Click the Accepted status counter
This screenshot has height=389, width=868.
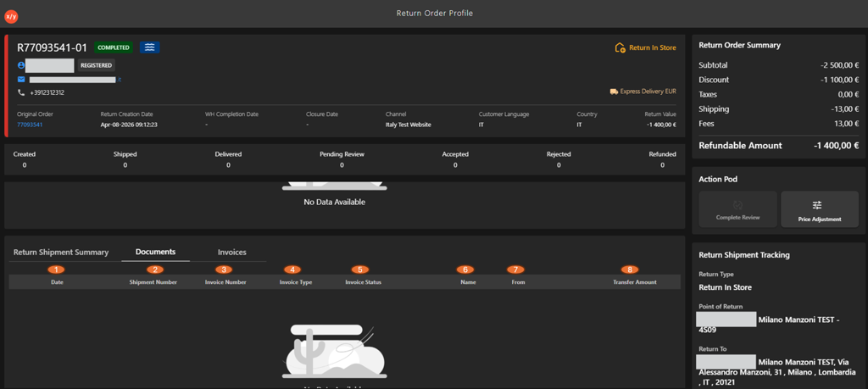point(455,159)
